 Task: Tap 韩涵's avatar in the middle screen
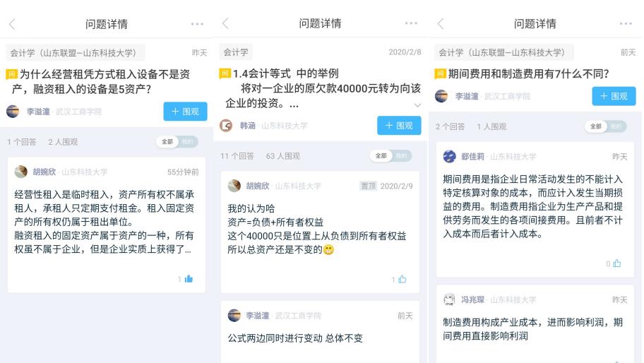tap(226, 125)
